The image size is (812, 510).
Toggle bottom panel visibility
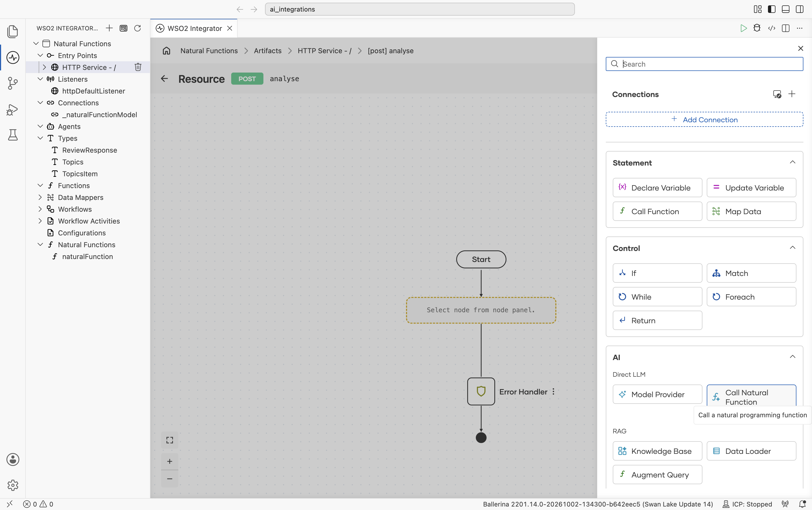tap(785, 9)
